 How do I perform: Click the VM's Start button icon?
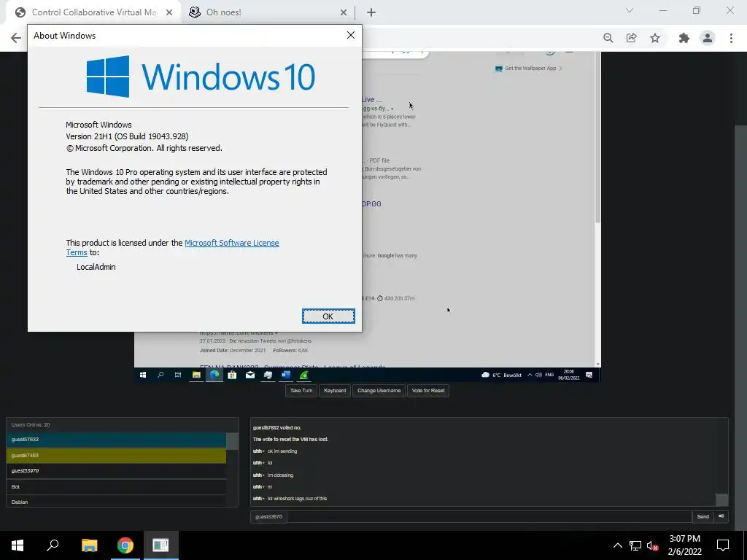[143, 375]
